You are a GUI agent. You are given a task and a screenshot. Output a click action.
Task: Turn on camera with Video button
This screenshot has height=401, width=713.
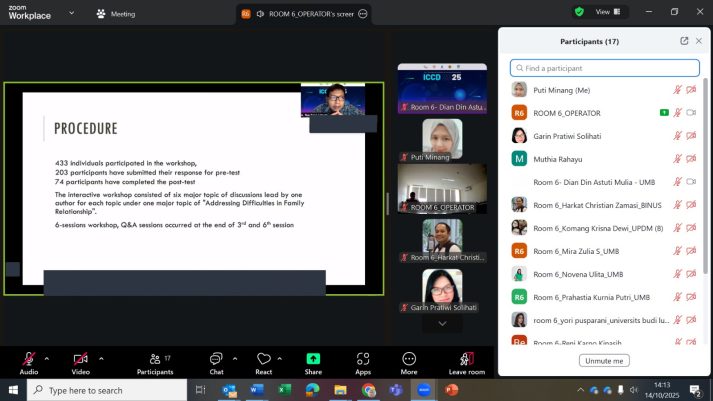pos(80,359)
